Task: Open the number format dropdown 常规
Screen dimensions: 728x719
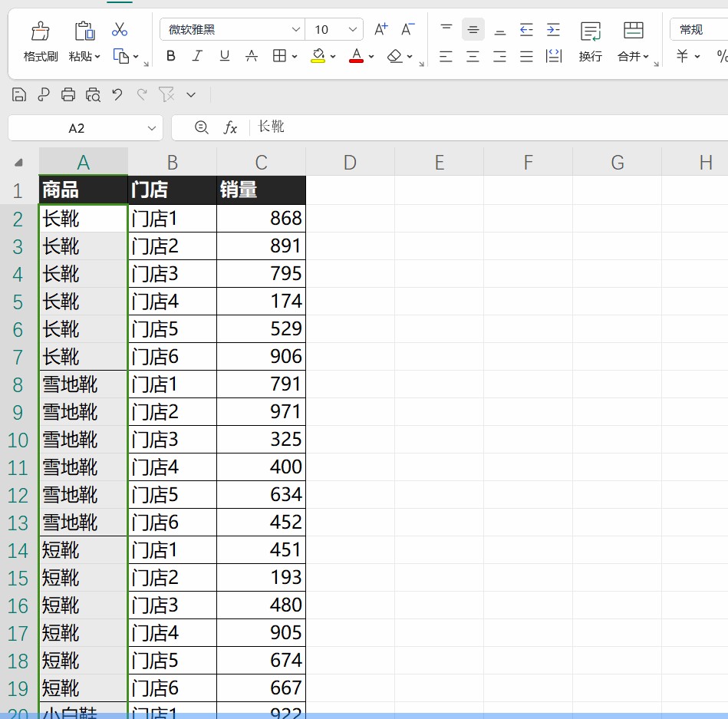Action: (x=699, y=30)
